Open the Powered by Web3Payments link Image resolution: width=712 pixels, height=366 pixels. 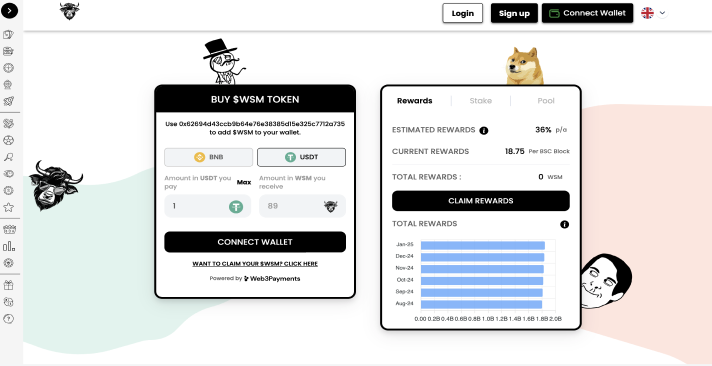coord(255,278)
